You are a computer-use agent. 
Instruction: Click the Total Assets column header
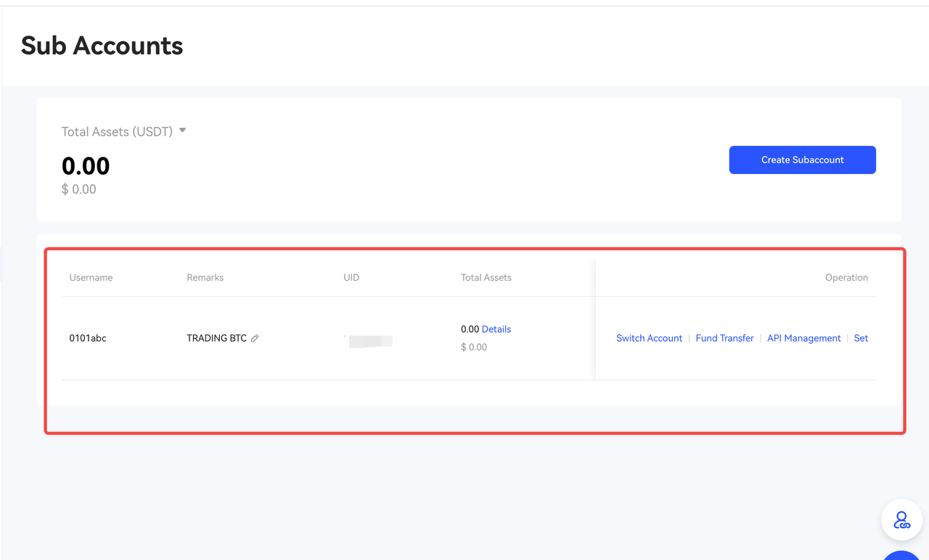click(x=486, y=278)
